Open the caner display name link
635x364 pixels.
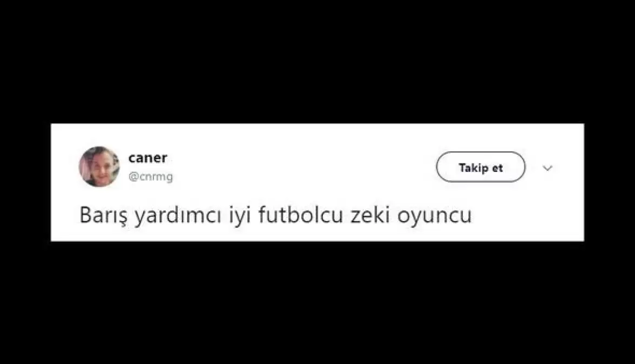coord(147,157)
